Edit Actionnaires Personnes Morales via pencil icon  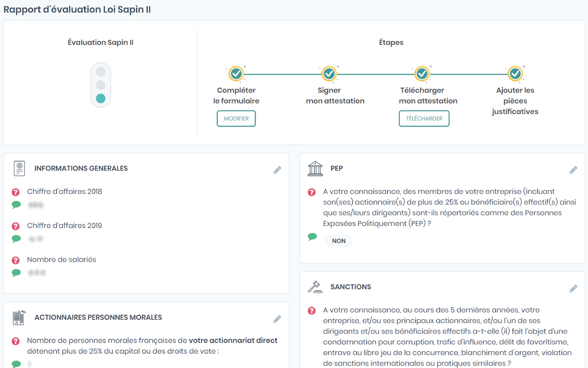pyautogui.click(x=277, y=319)
